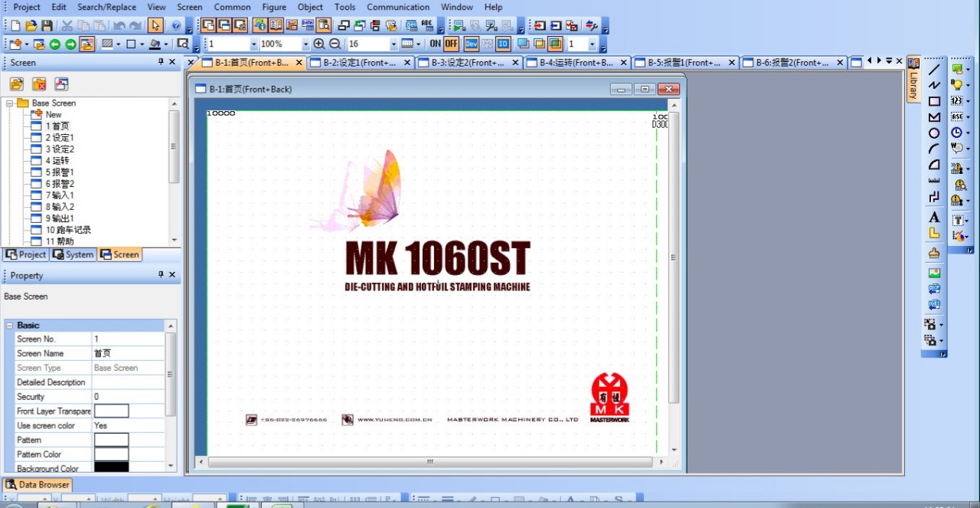The image size is (980, 508).
Task: Select the Circle drawing tool
Action: coord(934,133)
